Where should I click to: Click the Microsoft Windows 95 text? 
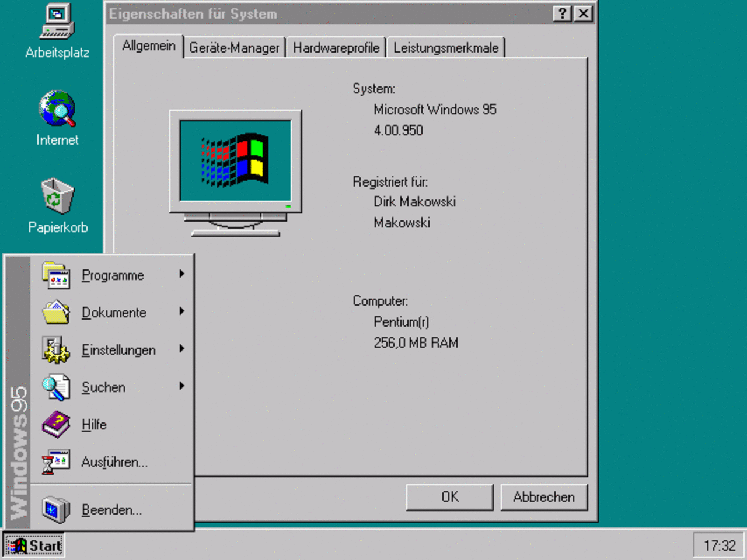click(435, 110)
